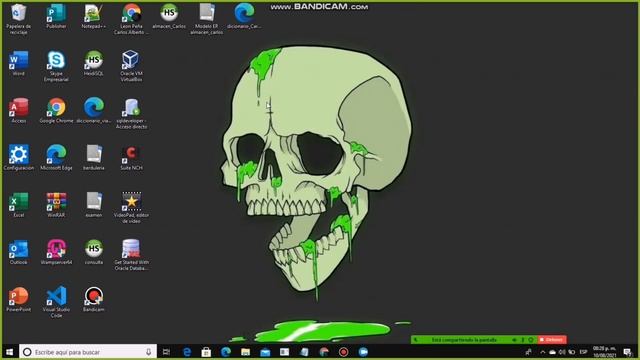Open the consulta HeidiSQL file

pyautogui.click(x=93, y=252)
